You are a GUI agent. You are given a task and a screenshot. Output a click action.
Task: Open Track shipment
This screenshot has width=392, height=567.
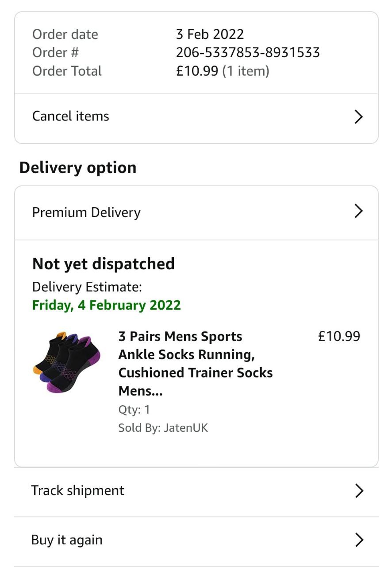78,491
